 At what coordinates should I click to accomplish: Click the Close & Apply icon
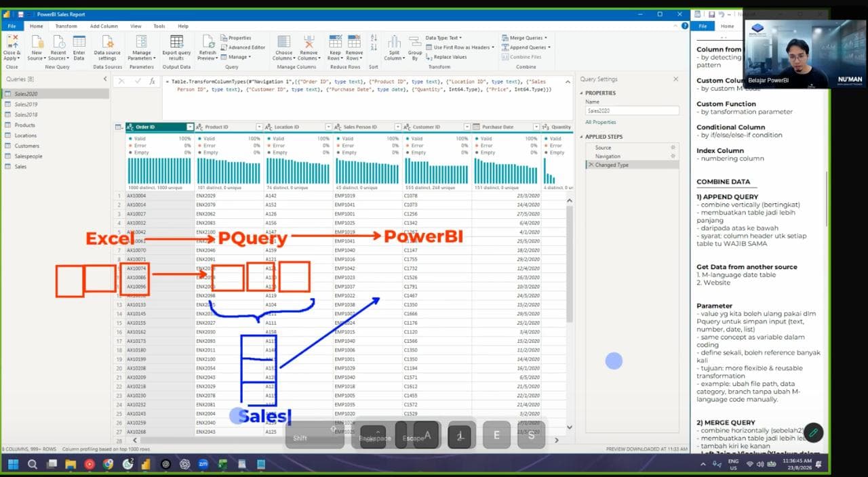(x=12, y=42)
